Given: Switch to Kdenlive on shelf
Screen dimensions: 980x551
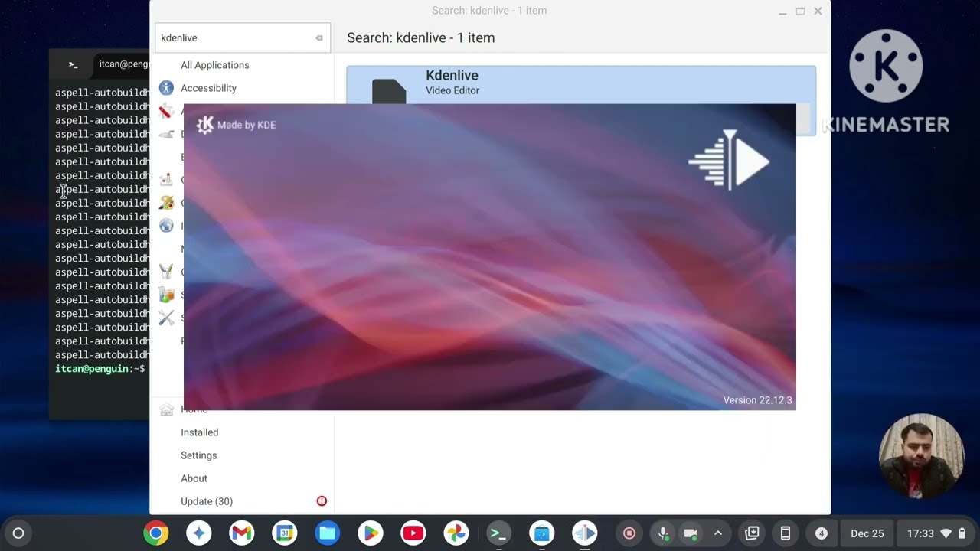Looking at the screenshot, I should pos(584,533).
